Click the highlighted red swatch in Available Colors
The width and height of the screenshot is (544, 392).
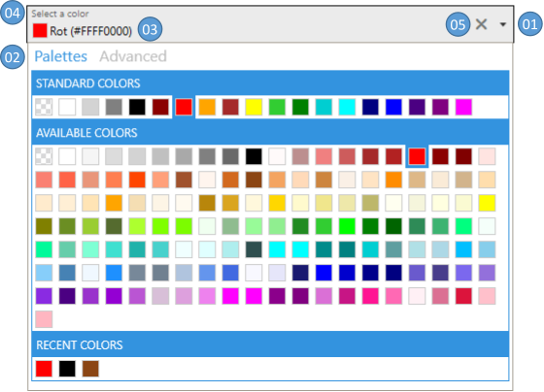(x=417, y=156)
